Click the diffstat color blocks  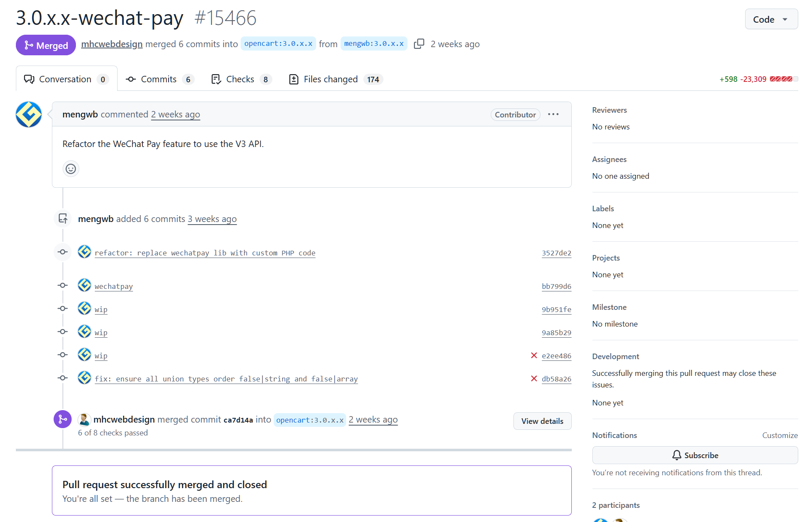point(784,79)
